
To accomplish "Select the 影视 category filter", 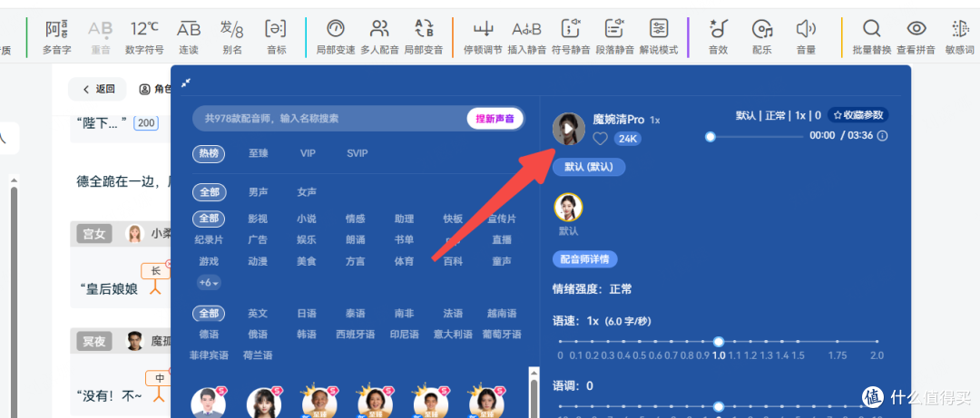I will 258,219.
